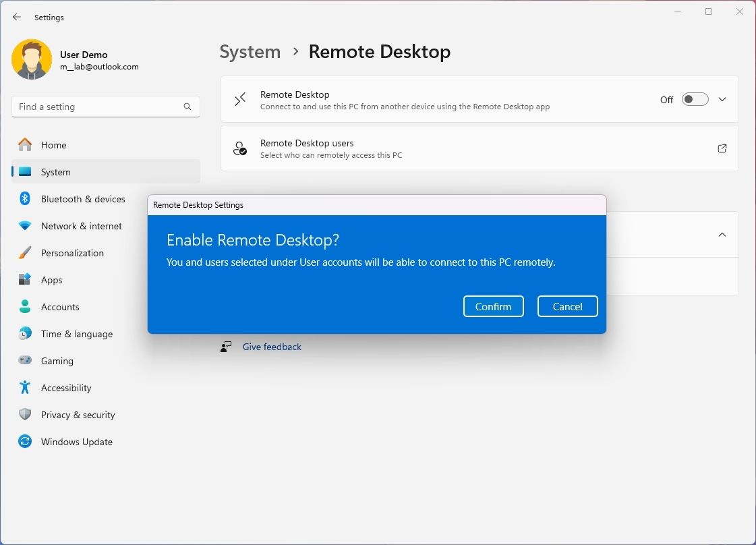Click the Give feedback link
The width and height of the screenshot is (756, 545).
(272, 347)
